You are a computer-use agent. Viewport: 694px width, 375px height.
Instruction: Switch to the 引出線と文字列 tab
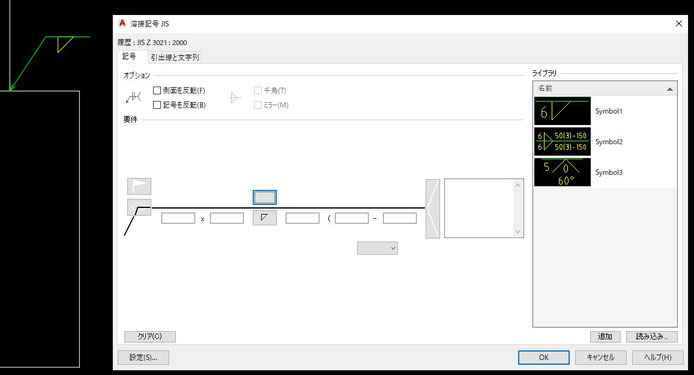[x=175, y=58]
